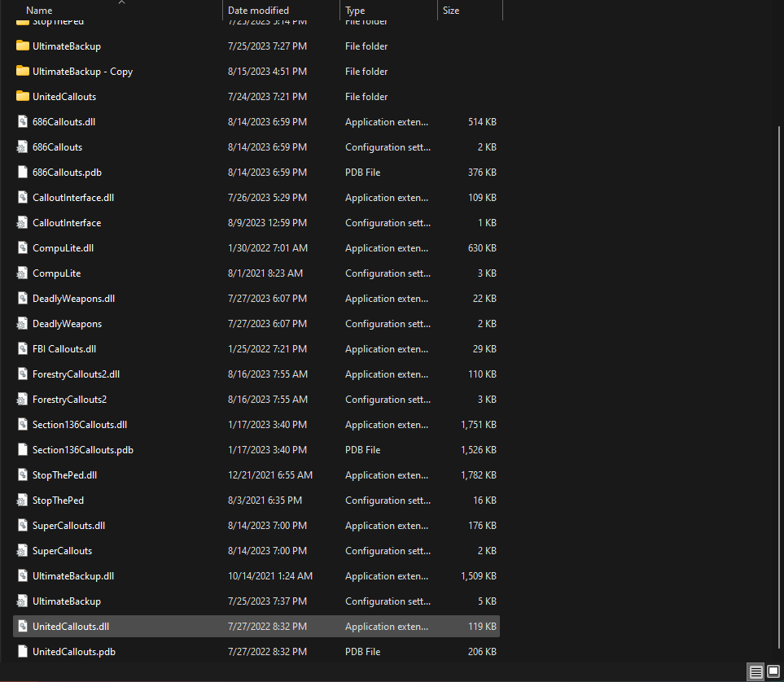784x682 pixels.
Task: Click the CalloutInterface configuration settings icon
Action: click(22, 222)
